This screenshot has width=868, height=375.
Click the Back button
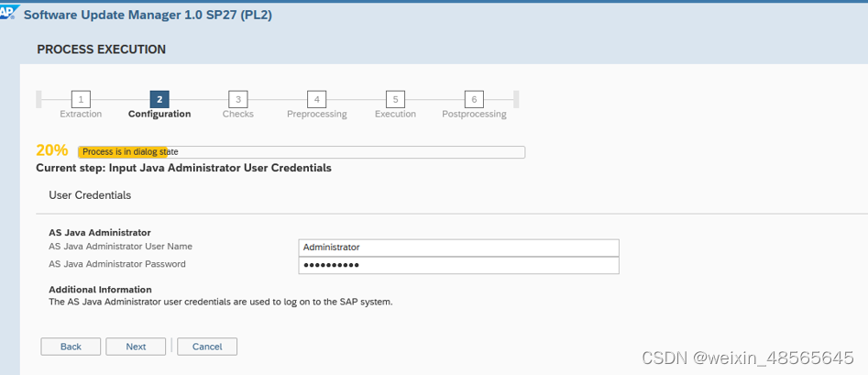tap(71, 347)
